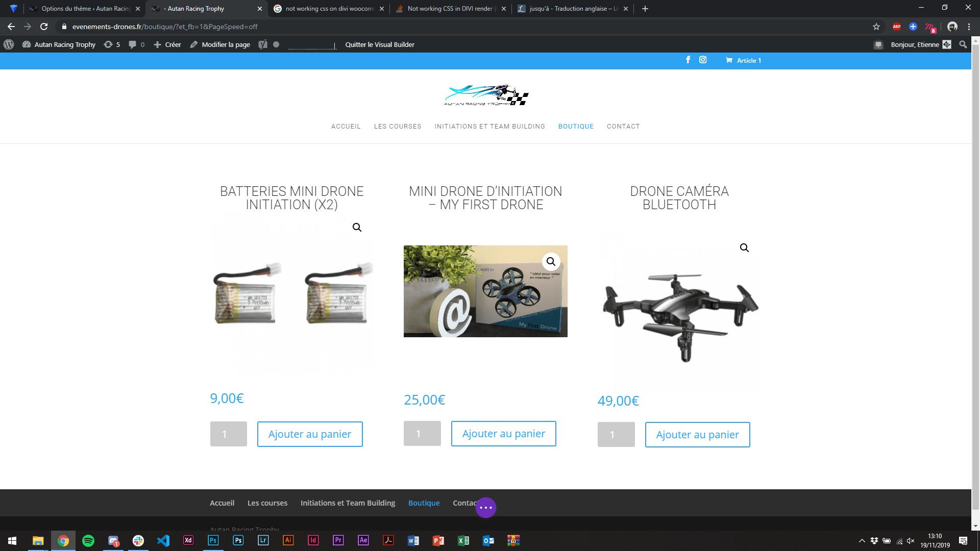Zoom the batteries product image with magnifier
This screenshot has height=551, width=980.
click(x=357, y=228)
